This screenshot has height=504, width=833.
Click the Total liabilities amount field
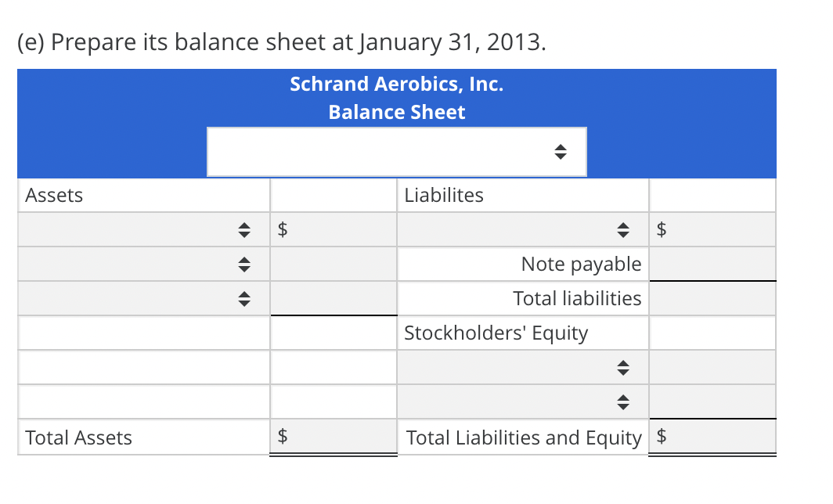point(712,298)
